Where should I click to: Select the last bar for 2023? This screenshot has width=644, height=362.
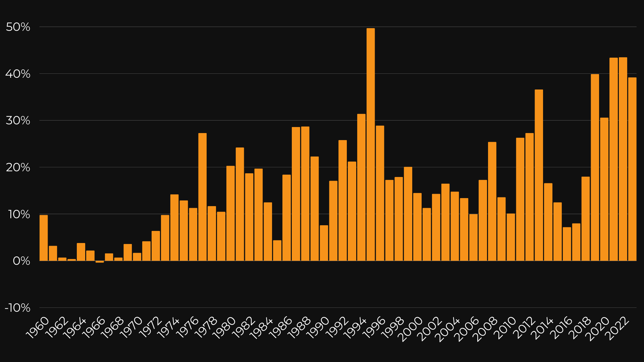click(x=632, y=169)
